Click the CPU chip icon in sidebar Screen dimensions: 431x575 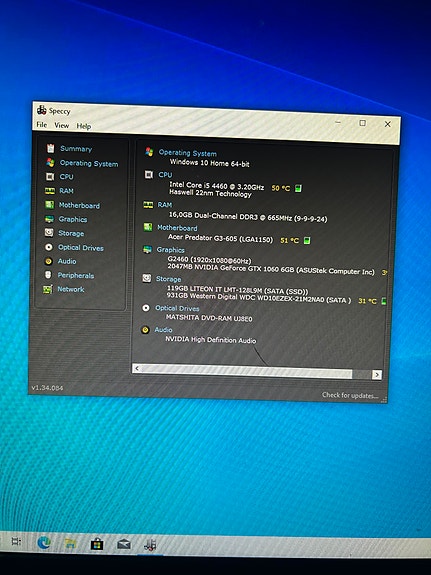[50, 177]
